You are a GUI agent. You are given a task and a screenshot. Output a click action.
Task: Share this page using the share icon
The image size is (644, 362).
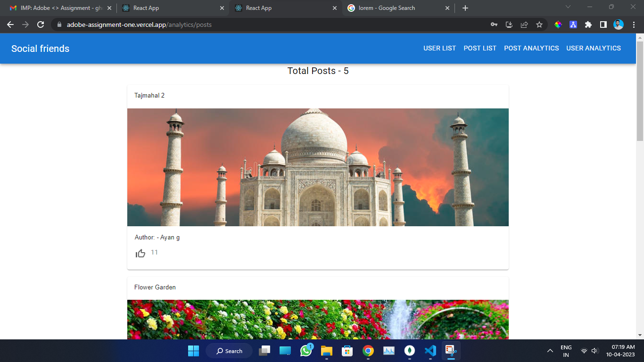[524, 25]
